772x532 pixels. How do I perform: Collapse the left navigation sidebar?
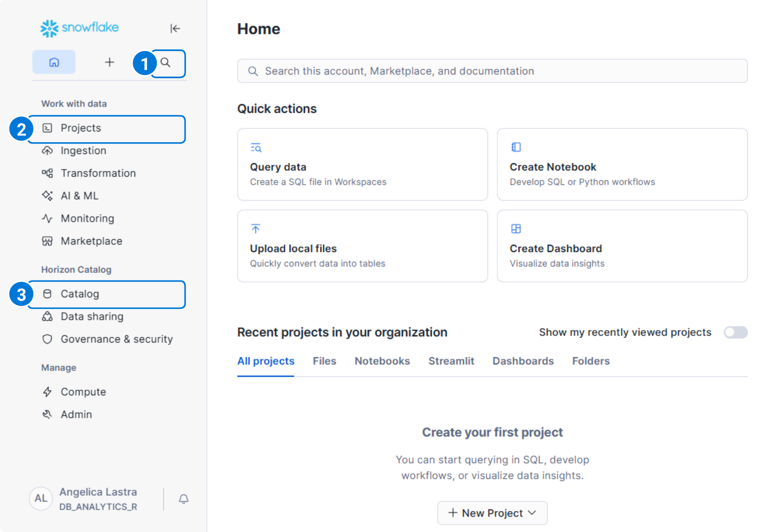(176, 28)
